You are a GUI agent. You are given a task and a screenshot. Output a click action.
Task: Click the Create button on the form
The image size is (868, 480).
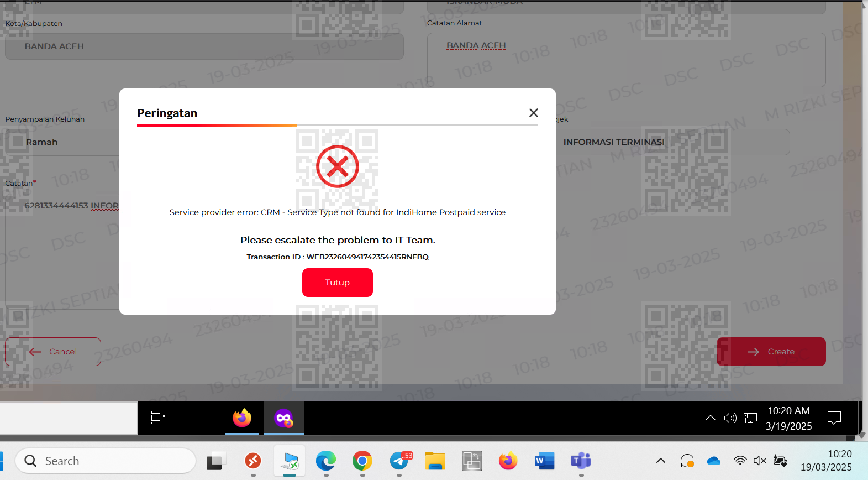(771, 352)
